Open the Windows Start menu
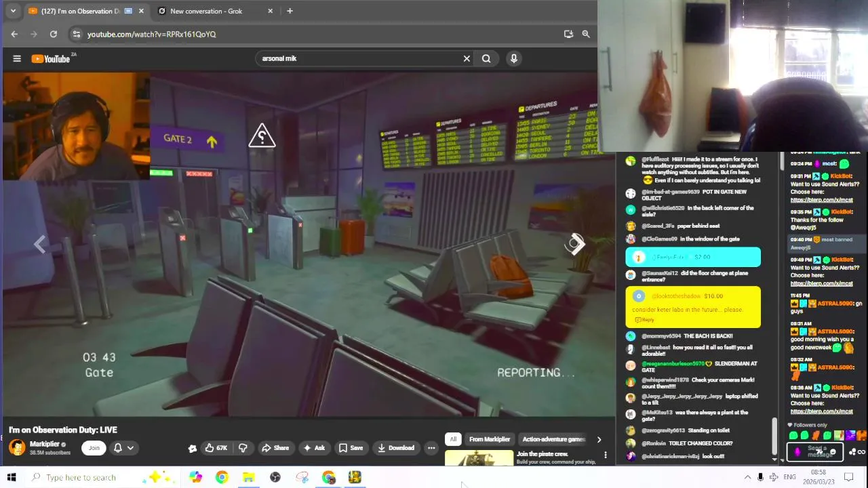This screenshot has width=868, height=488. pos(12,477)
